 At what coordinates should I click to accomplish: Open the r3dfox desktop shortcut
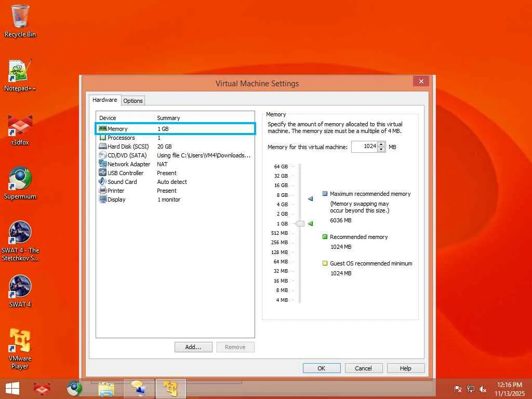20,129
